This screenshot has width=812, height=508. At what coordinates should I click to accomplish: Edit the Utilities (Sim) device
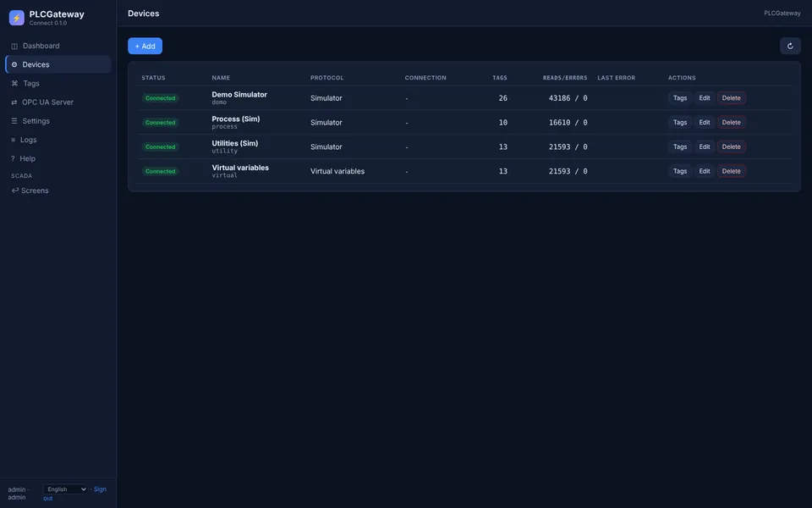705,146
